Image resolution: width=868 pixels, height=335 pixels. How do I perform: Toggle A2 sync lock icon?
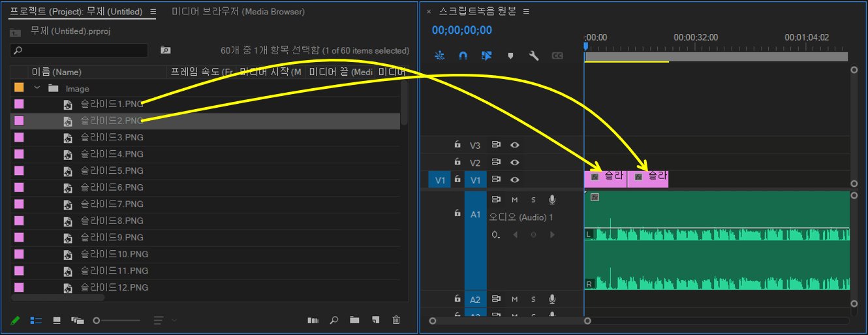496,298
